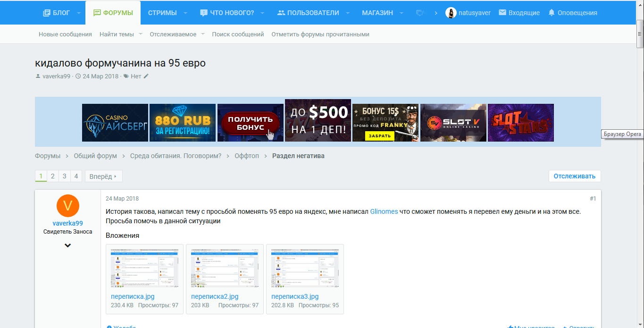
Task: Open the Casino Айсберг banner
Action: (115, 123)
